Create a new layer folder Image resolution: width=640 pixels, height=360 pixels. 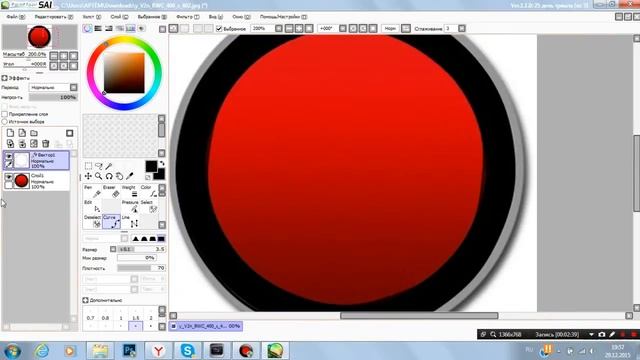pos(34,133)
